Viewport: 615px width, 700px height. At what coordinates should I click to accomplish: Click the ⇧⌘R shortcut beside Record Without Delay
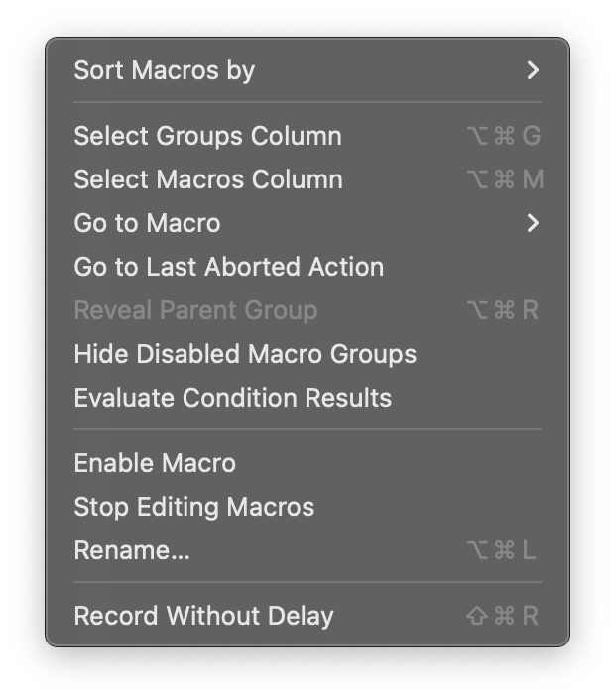503,616
